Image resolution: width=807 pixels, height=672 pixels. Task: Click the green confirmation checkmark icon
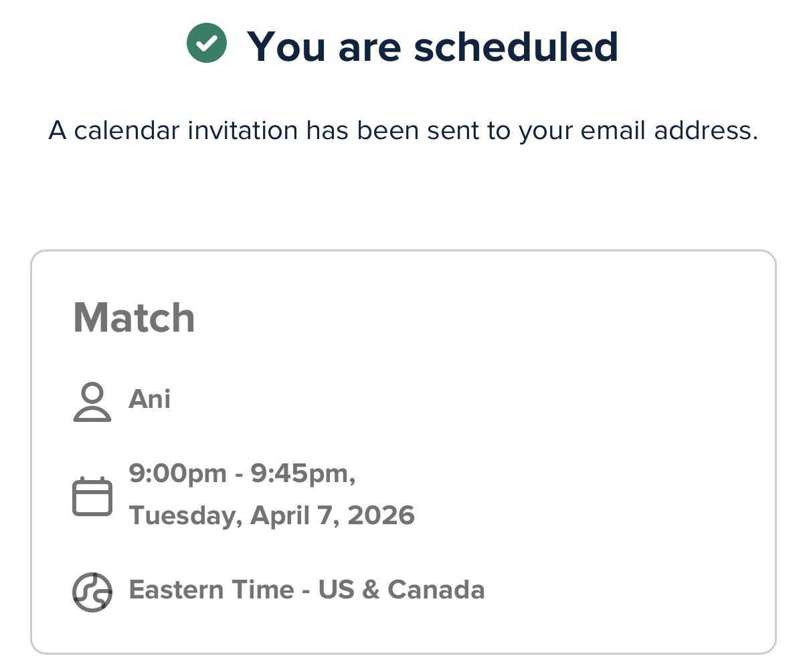(207, 43)
